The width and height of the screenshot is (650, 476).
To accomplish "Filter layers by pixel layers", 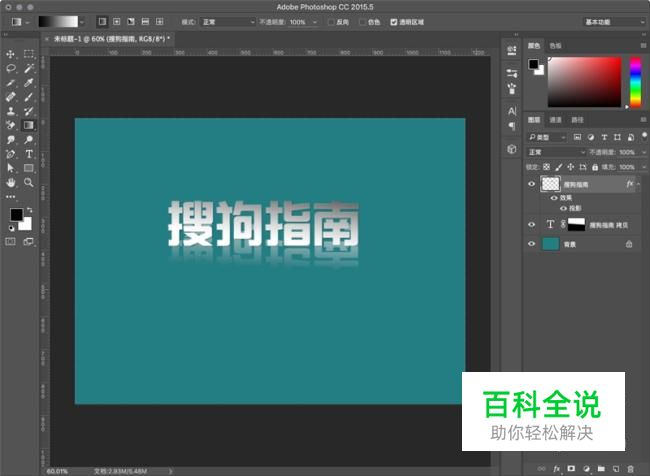I will [577, 137].
